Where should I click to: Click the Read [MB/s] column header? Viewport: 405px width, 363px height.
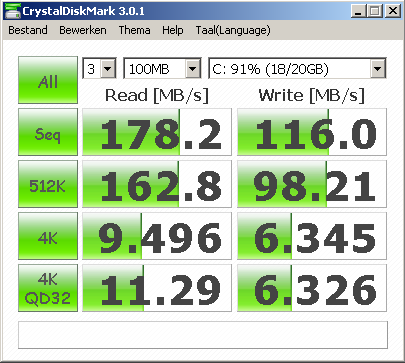[x=157, y=96]
